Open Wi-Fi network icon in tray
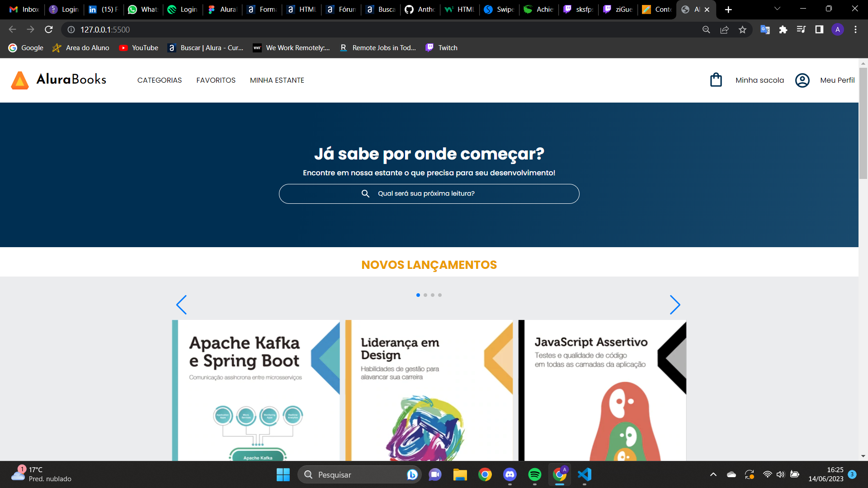Viewport: 868px width, 488px height. tap(767, 474)
